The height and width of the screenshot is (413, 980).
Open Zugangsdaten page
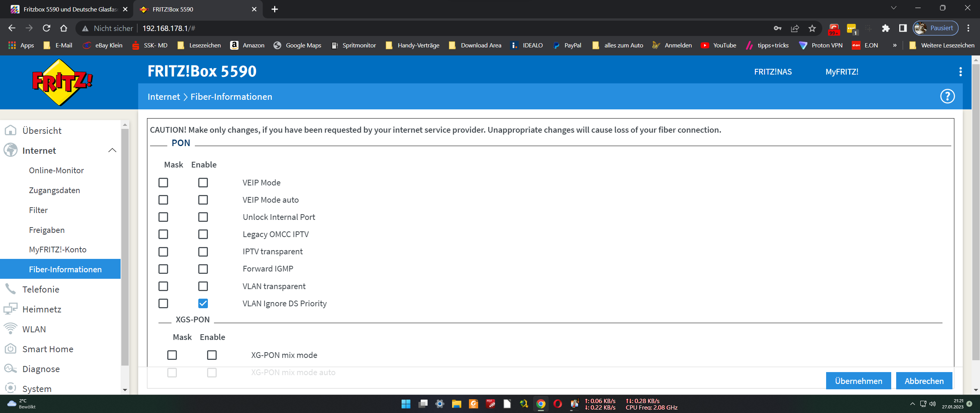(x=54, y=190)
